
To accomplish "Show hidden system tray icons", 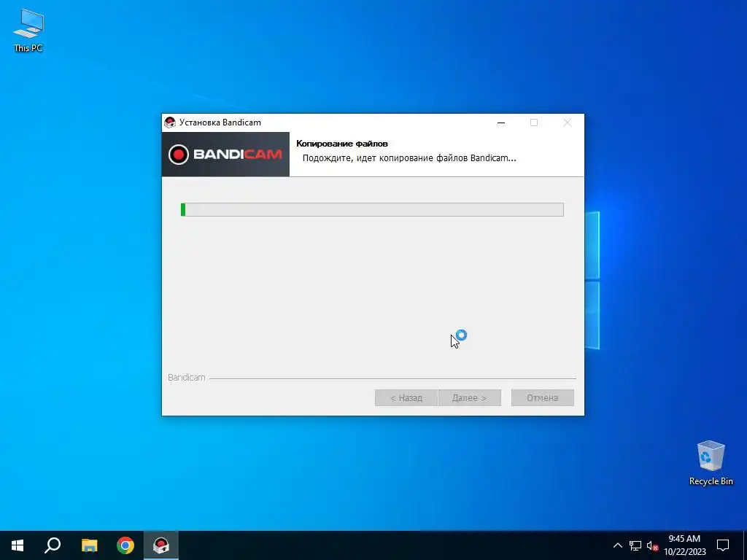I will click(617, 545).
